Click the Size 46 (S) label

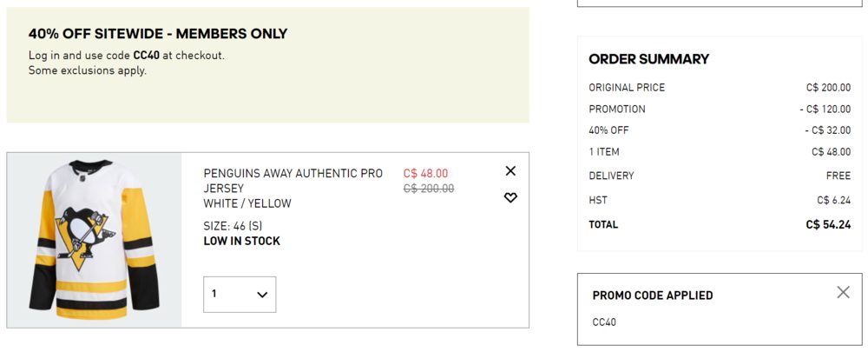point(233,226)
